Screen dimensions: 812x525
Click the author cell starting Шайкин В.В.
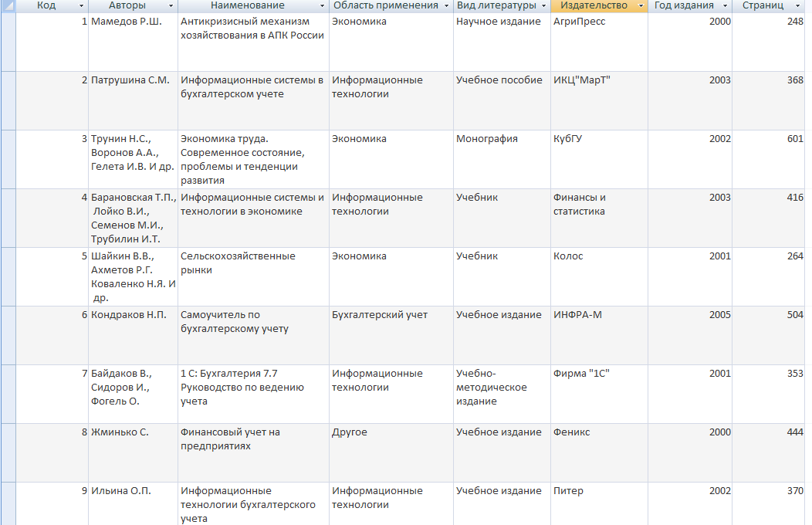point(133,277)
